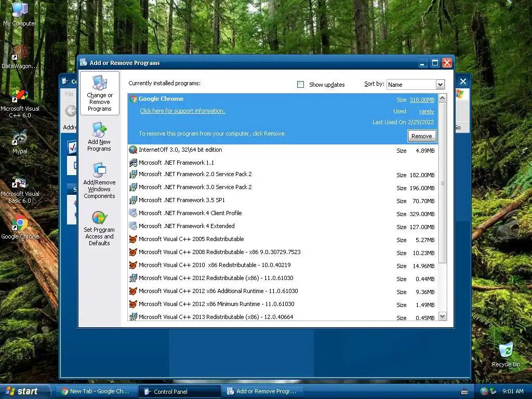The width and height of the screenshot is (532, 399).
Task: Click the programs list scroll down arrow
Action: pyautogui.click(x=443, y=316)
